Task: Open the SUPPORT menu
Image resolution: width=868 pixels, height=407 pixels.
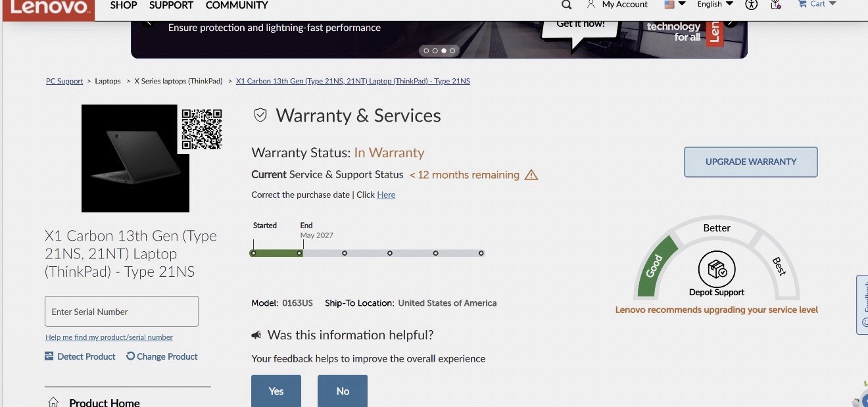Action: pos(171,5)
